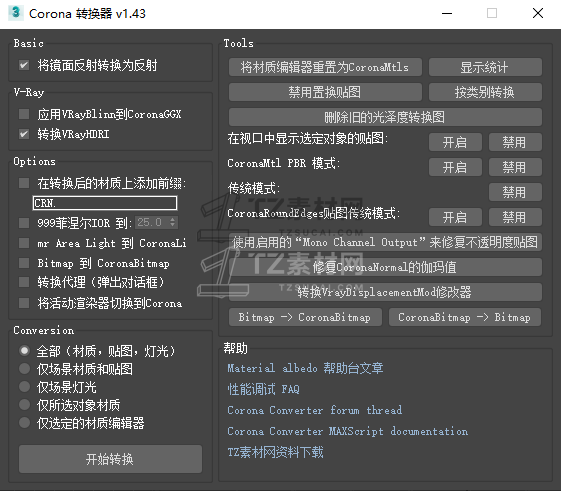Check the 999菲涅尔IOR 到 option
561x491 pixels.
[24, 223]
